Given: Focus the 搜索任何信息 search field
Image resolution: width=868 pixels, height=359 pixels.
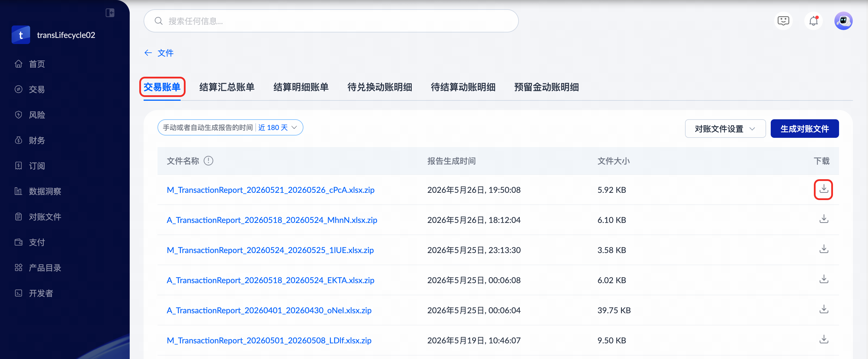Looking at the screenshot, I should 331,21.
